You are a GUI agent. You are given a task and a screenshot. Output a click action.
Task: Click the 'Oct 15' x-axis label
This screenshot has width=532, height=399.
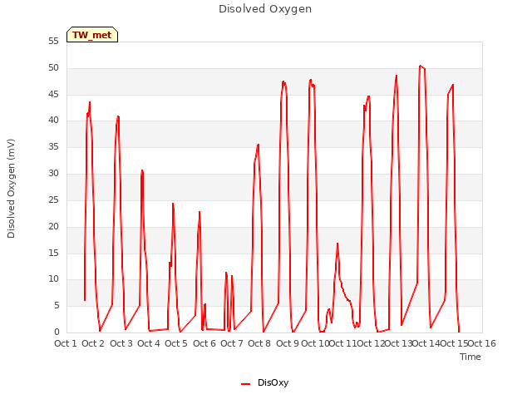[454, 343]
